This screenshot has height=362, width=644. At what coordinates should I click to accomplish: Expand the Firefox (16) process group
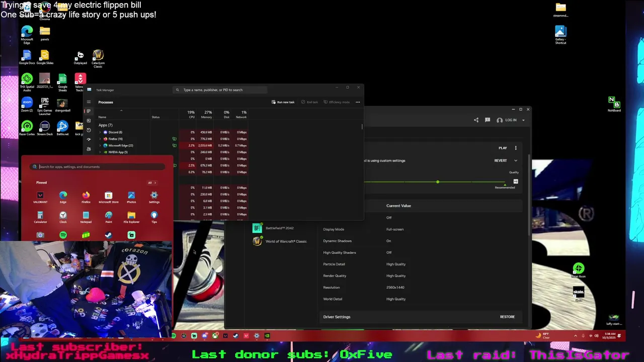coord(100,139)
